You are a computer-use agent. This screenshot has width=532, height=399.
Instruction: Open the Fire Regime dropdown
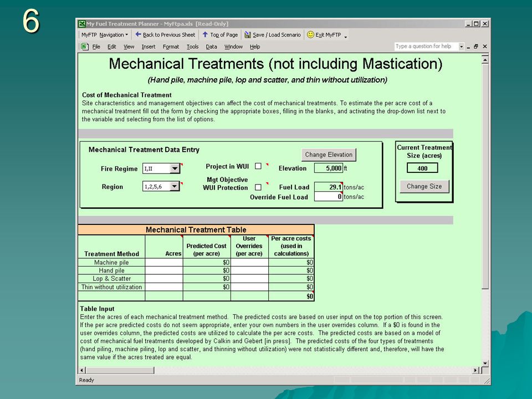tap(175, 168)
